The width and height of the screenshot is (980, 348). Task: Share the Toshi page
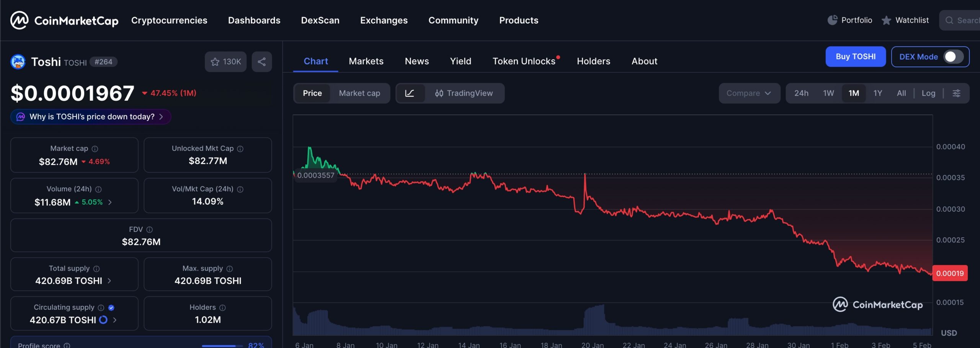click(x=262, y=62)
